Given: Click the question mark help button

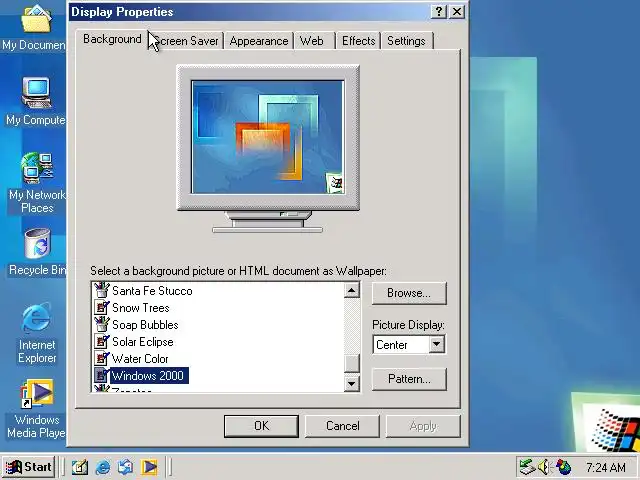Looking at the screenshot, I should (x=439, y=11).
